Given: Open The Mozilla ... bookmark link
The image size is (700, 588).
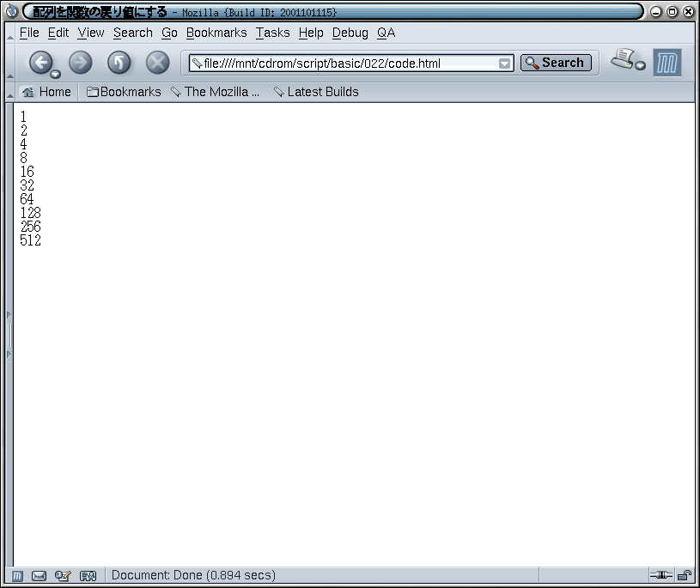Looking at the screenshot, I should 216,92.
